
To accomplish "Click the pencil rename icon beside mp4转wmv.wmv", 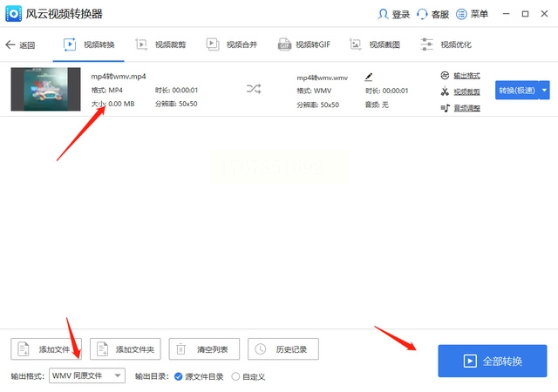I will click(369, 77).
